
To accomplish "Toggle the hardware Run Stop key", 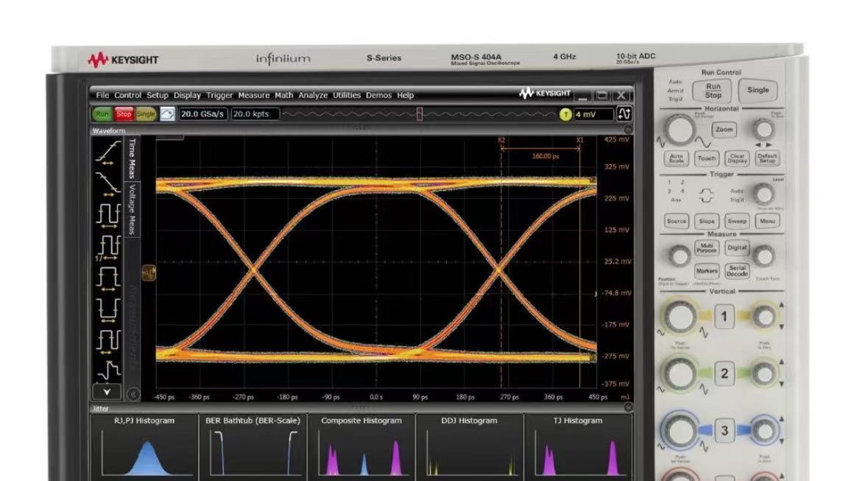I will point(713,91).
